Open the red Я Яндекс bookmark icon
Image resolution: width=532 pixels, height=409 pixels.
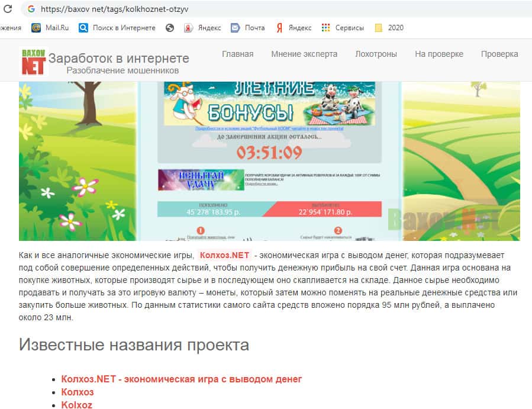pyautogui.click(x=279, y=28)
